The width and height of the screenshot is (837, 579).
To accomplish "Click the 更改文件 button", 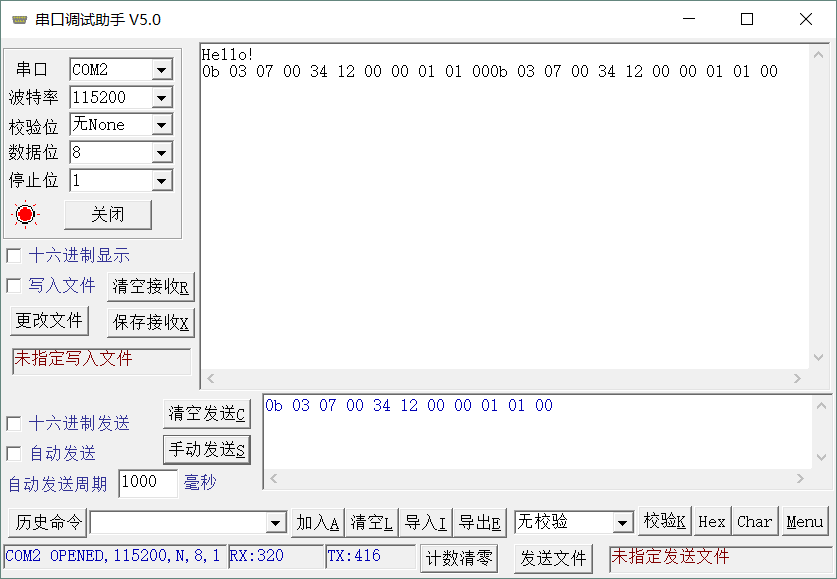I will coord(49,321).
